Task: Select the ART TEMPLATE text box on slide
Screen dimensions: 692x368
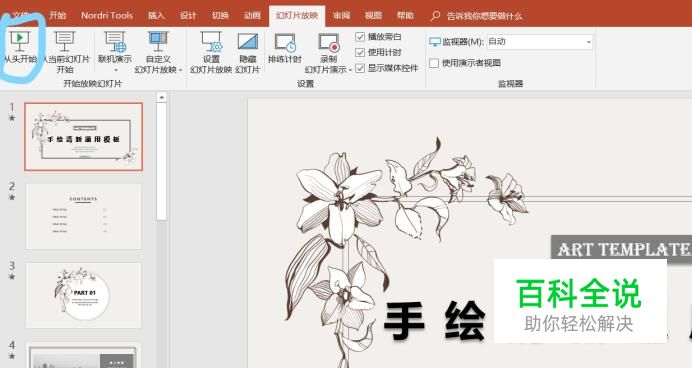Action: [621, 249]
